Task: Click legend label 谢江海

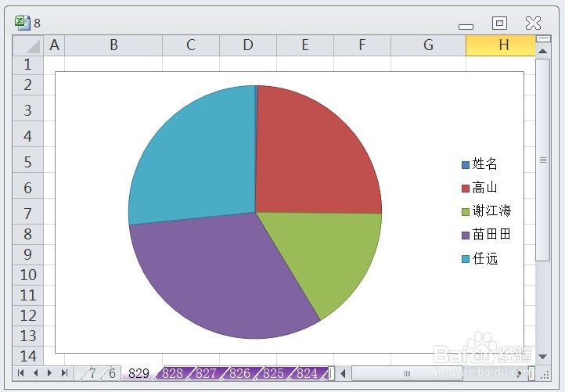Action: click(491, 210)
